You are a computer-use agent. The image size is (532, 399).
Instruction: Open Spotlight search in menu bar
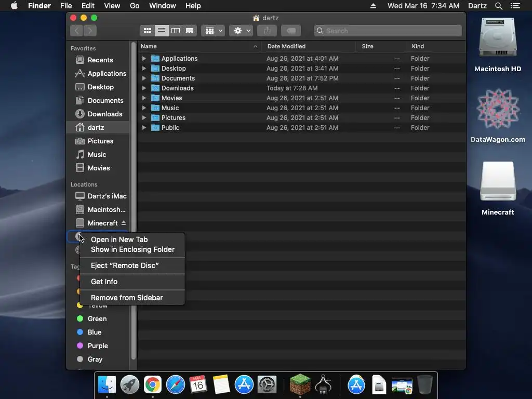pyautogui.click(x=498, y=6)
